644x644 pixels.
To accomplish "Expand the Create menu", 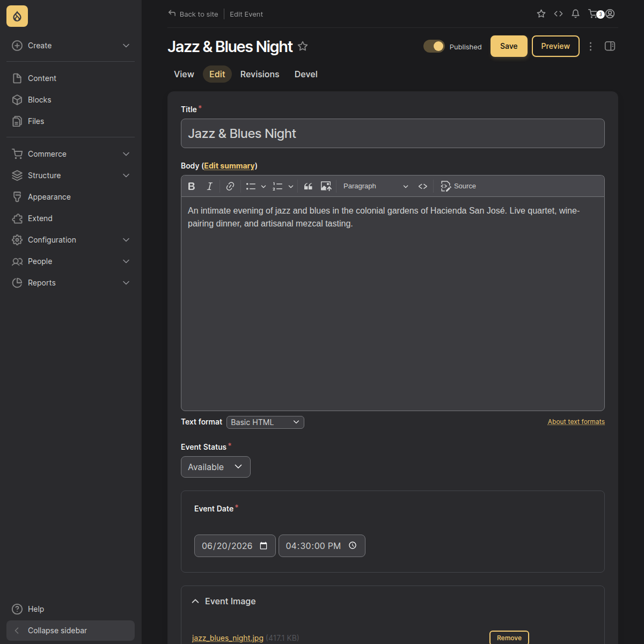I will click(x=70, y=46).
